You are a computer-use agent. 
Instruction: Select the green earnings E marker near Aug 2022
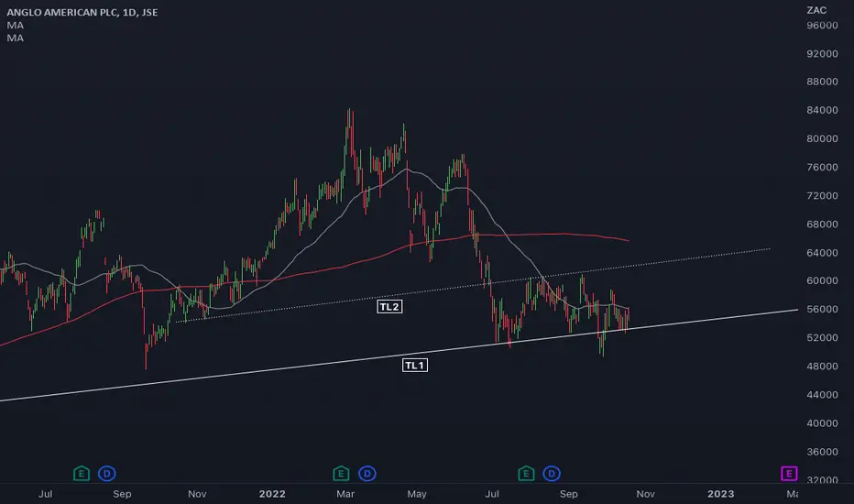(526, 474)
